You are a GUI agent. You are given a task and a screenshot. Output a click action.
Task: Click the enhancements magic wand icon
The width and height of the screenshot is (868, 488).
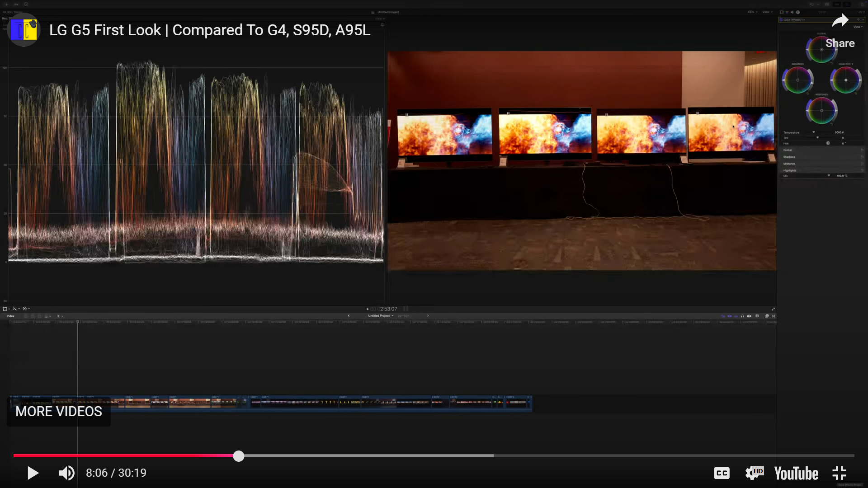point(15,309)
